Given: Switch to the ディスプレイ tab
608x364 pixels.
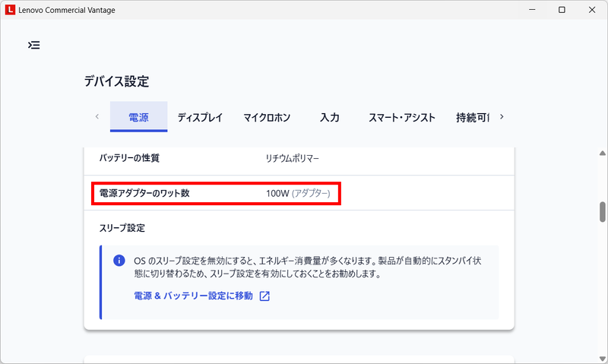Looking at the screenshot, I should (x=200, y=118).
